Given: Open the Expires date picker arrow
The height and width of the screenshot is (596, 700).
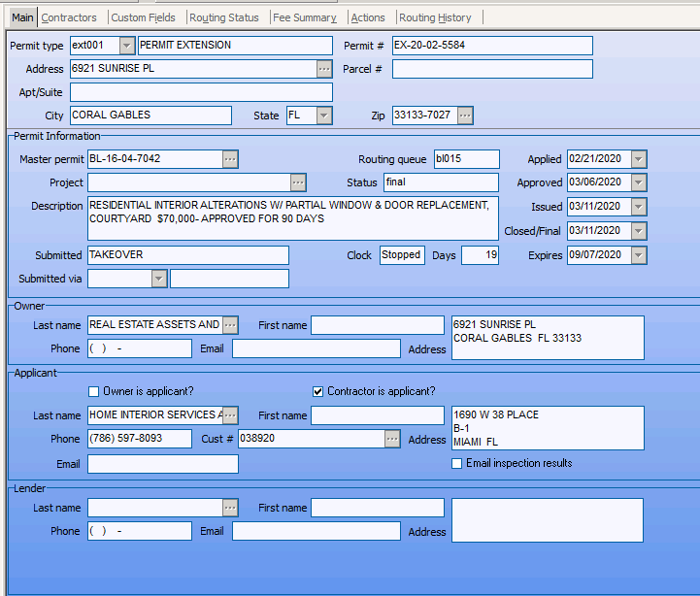Looking at the screenshot, I should [639, 255].
